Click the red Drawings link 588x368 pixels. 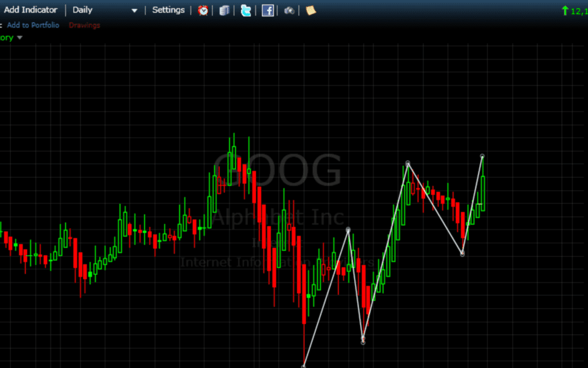point(84,25)
